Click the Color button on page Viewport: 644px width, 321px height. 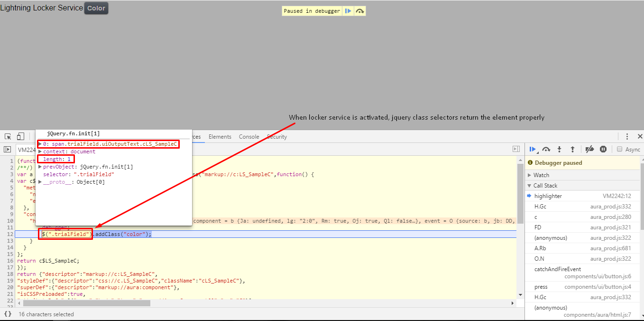pos(96,8)
